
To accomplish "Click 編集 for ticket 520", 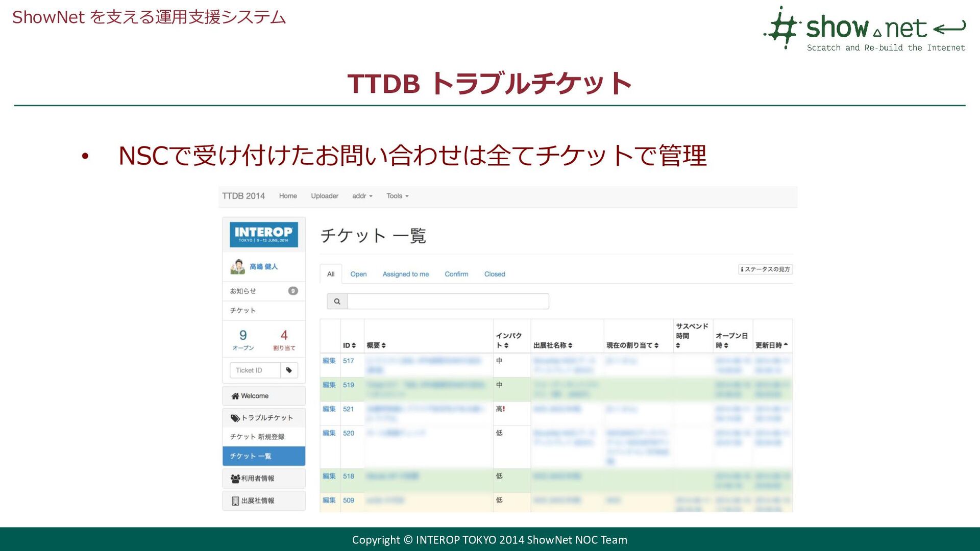I will click(x=329, y=433).
